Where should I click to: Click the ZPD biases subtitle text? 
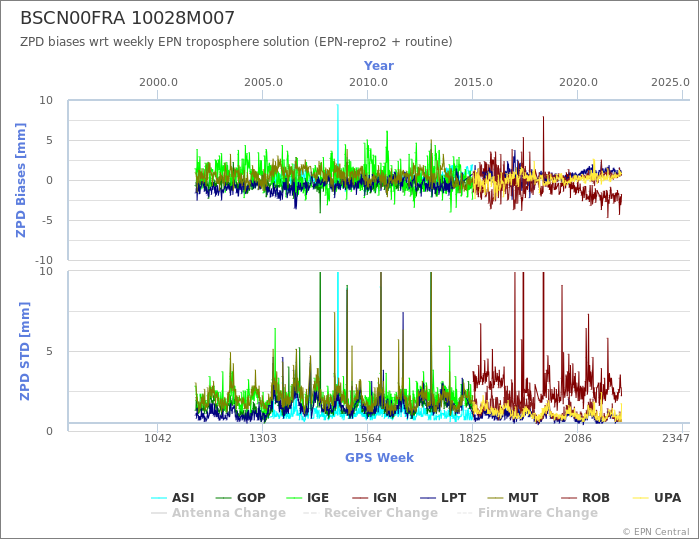[236, 42]
